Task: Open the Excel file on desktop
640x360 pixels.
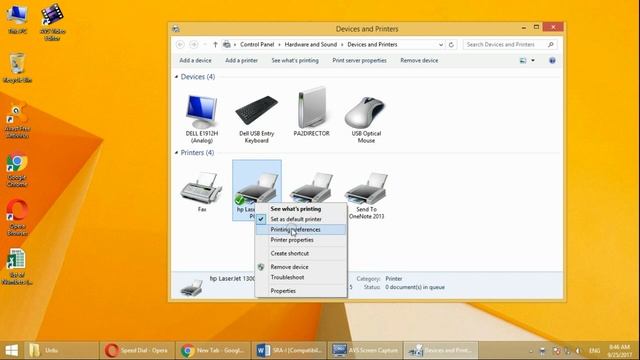Action: (17, 267)
